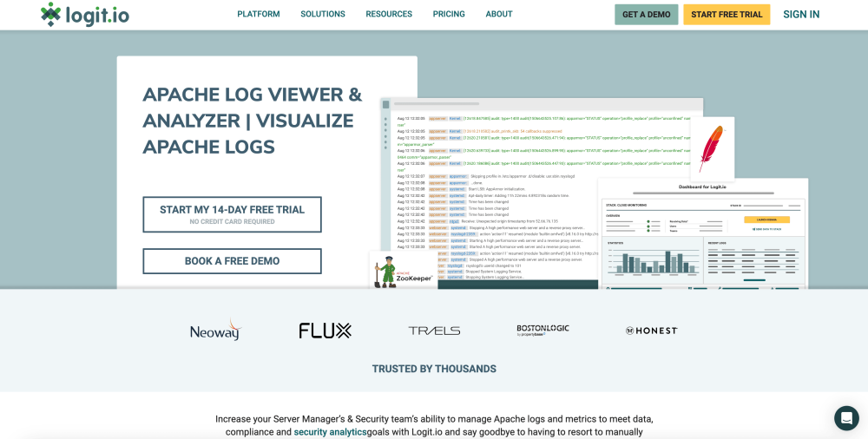Click the TRAVELS logo
The width and height of the screenshot is (868, 439).
coord(434,331)
